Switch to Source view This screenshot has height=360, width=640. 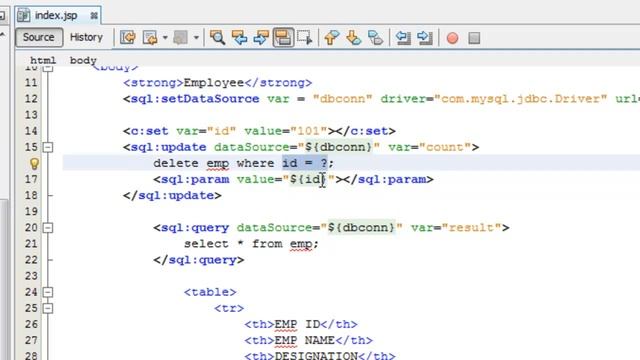pyautogui.click(x=39, y=37)
